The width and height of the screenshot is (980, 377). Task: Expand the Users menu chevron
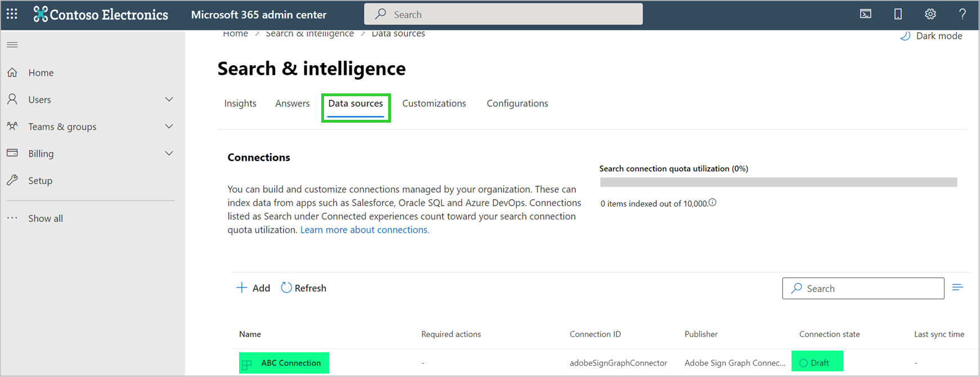tap(169, 99)
